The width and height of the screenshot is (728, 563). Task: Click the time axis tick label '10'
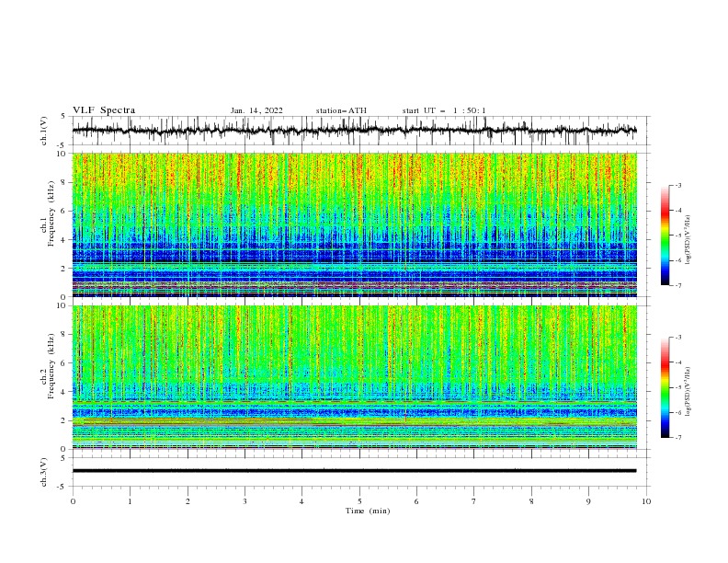pyautogui.click(x=646, y=501)
